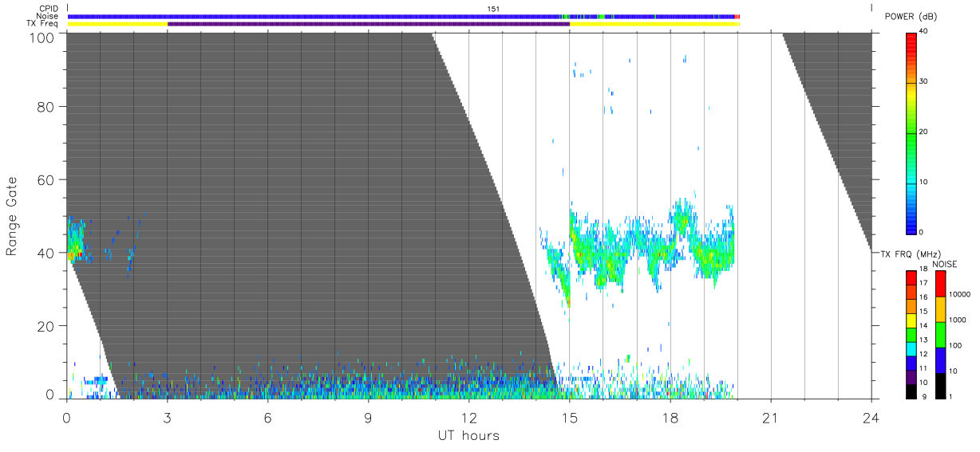The height and width of the screenshot is (452, 980).
Task: Click '100' on the NOISE scale
Action: click(x=954, y=346)
